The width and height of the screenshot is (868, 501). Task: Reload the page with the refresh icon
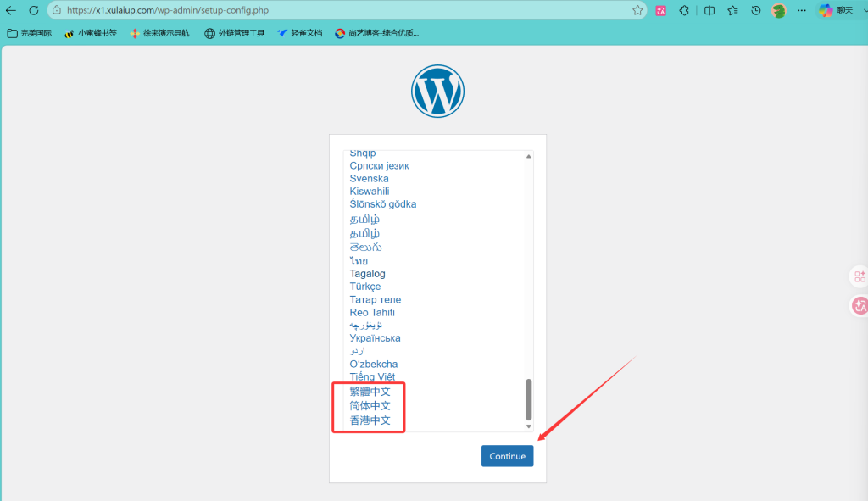point(34,10)
